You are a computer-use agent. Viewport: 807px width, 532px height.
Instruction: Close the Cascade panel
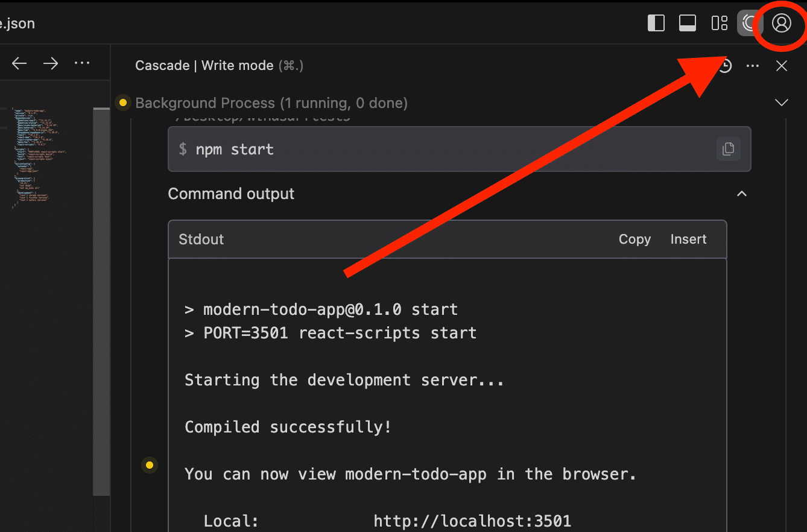pyautogui.click(x=782, y=66)
